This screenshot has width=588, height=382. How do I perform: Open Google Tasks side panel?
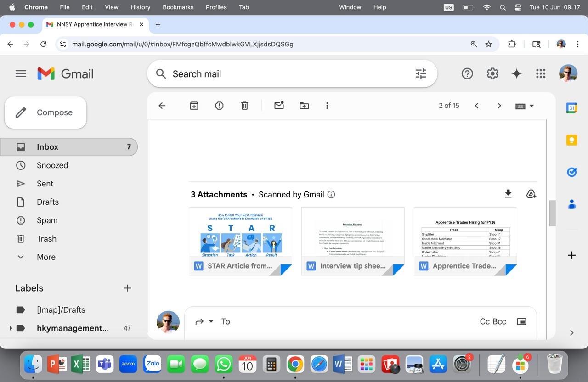point(571,172)
